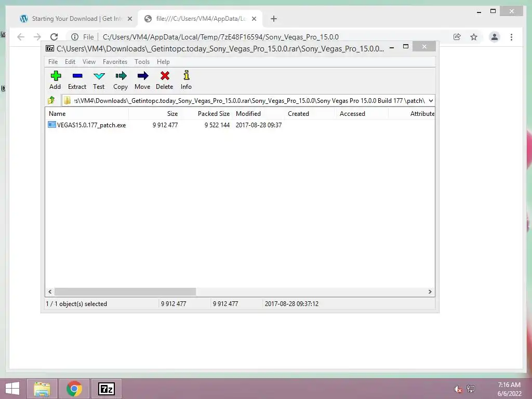Click the Copy toolbar icon in 7-Zip

click(x=121, y=76)
